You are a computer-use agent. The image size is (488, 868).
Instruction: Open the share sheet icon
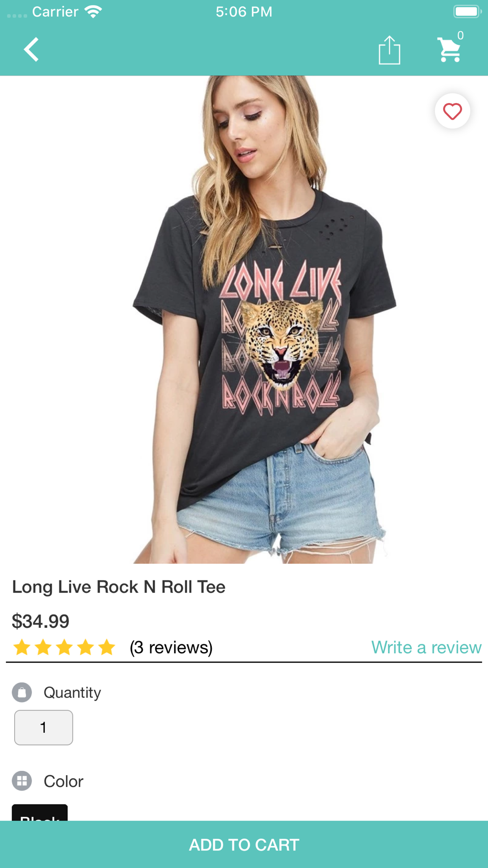click(389, 50)
